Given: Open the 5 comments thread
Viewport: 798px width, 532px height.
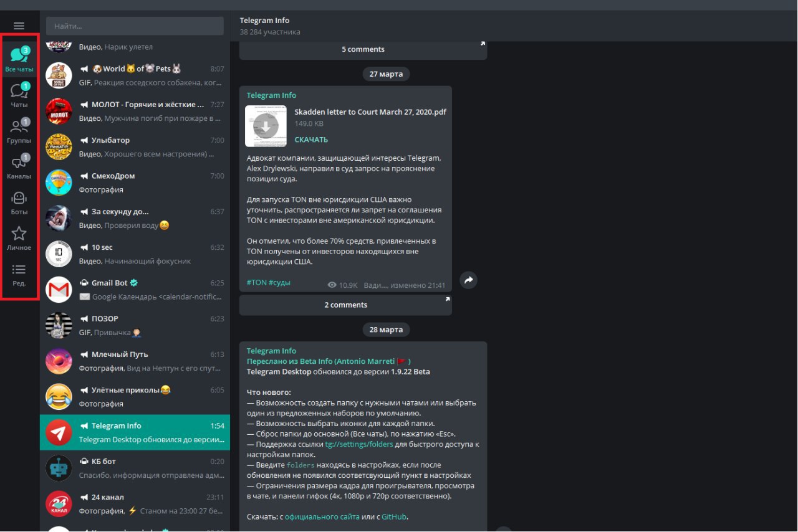Looking at the screenshot, I should click(363, 49).
